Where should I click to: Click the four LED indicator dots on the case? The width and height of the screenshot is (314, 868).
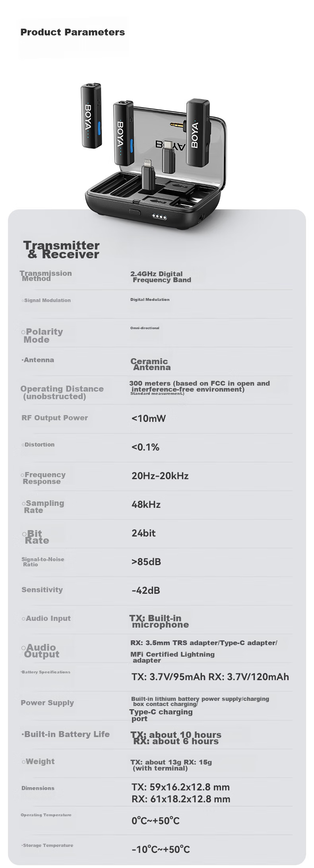coord(160,217)
